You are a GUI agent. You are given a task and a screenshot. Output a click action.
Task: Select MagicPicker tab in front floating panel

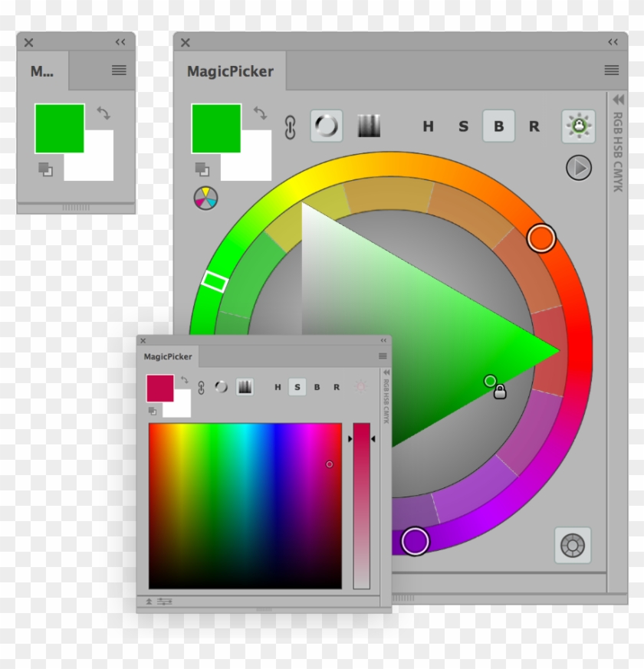tap(168, 356)
